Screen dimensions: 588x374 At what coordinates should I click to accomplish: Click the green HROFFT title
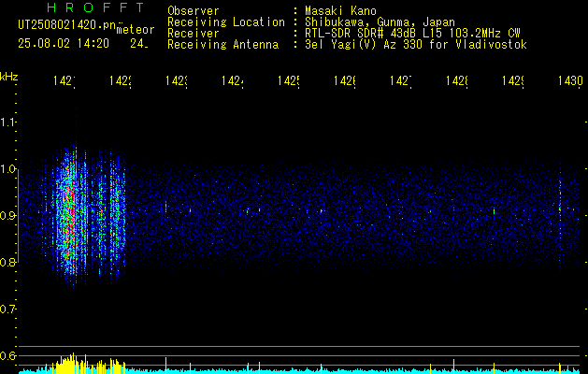95,7
